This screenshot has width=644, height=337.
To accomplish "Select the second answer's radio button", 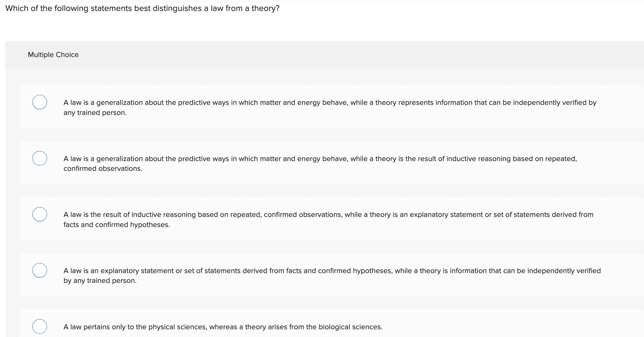I will pos(40,158).
